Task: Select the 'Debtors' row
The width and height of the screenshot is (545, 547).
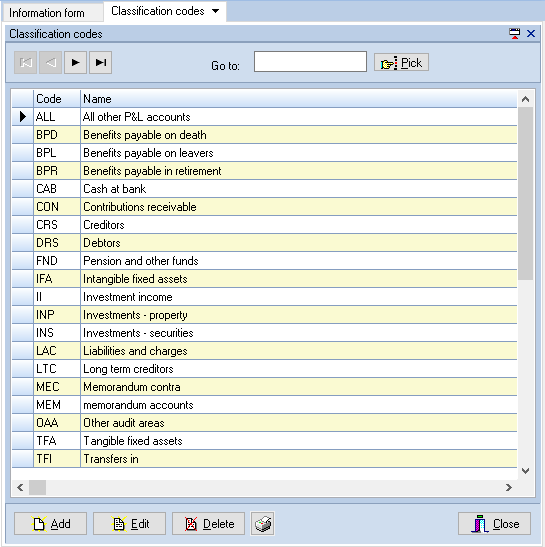Action: pyautogui.click(x=264, y=243)
